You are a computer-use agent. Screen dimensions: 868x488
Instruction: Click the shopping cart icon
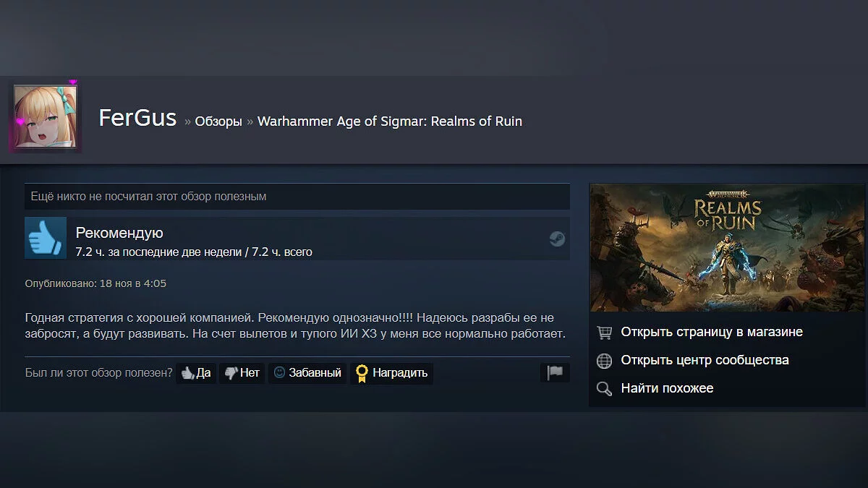(604, 333)
